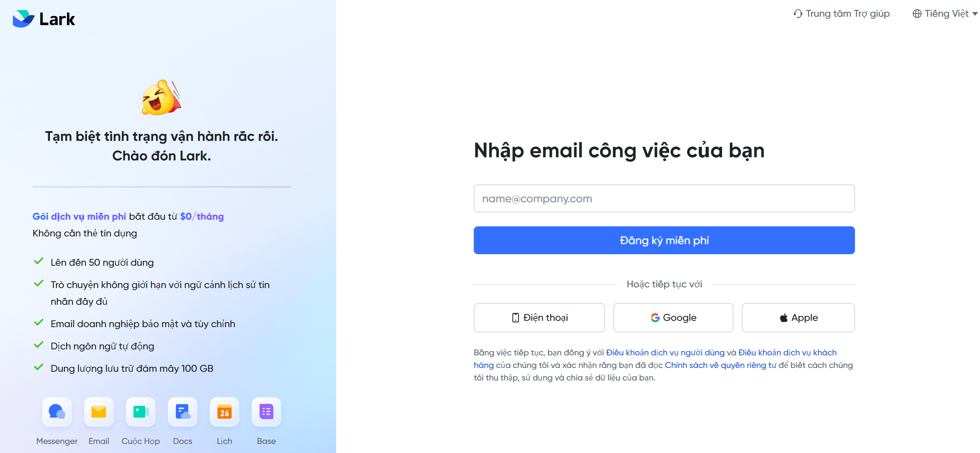Click the Gói dịch vụ miễn phí text

(79, 216)
